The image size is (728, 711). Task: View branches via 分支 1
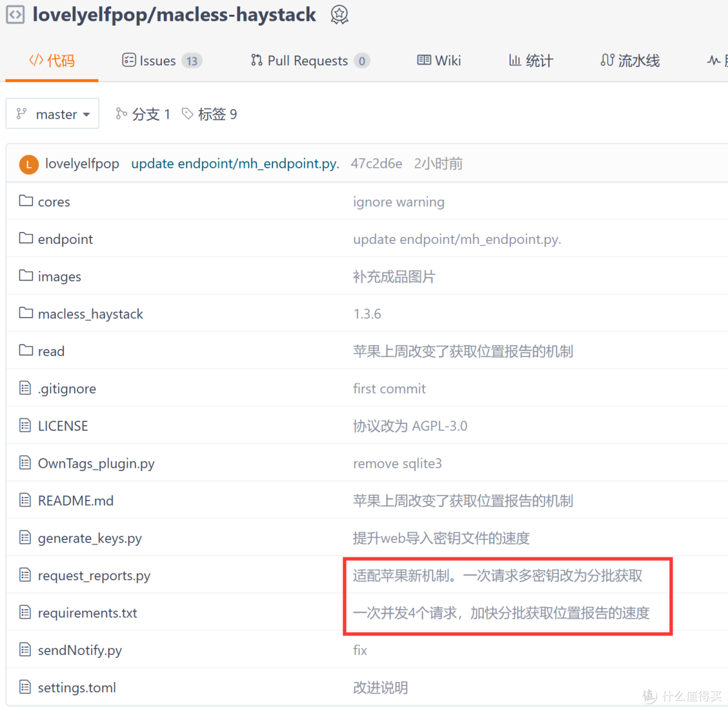142,114
